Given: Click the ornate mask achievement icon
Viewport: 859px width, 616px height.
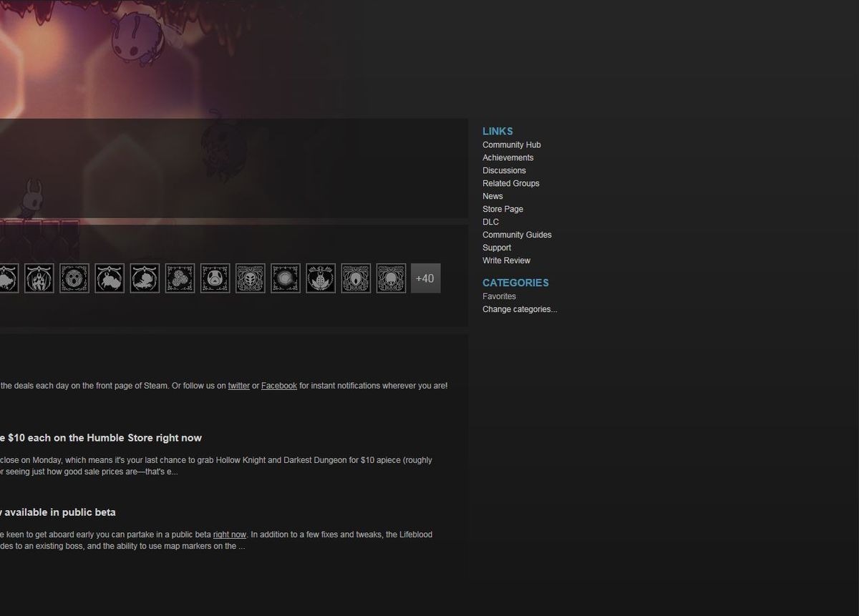Looking at the screenshot, I should [250, 278].
